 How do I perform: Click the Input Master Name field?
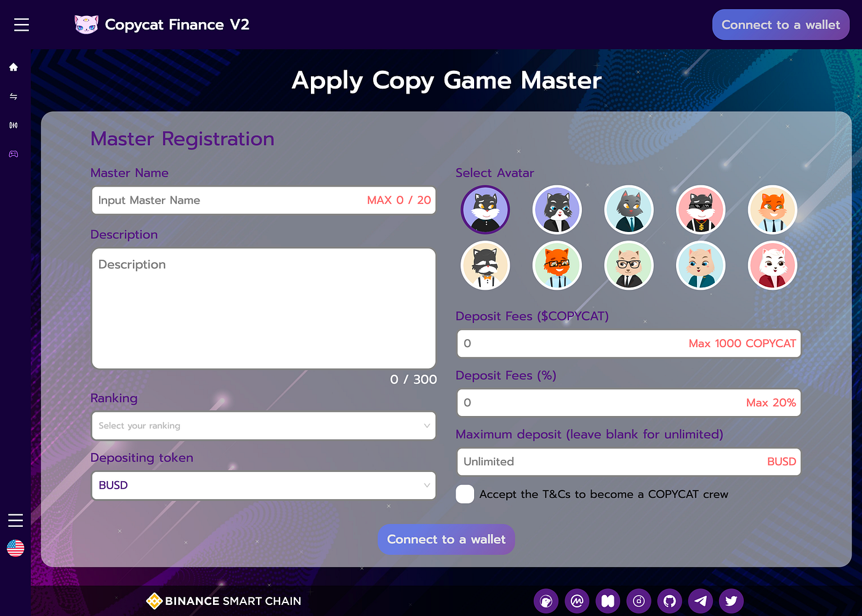click(x=228, y=201)
